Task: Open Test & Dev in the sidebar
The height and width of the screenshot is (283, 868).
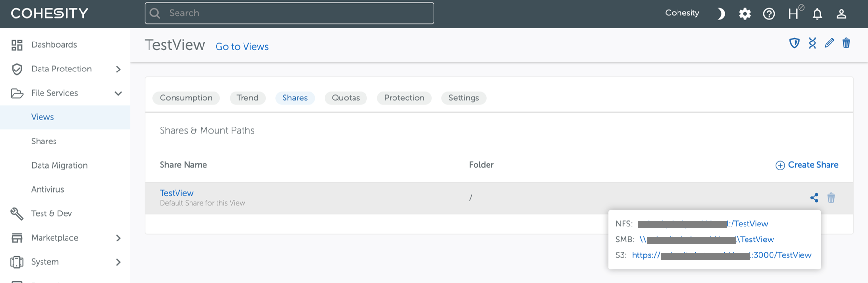Action: pos(52,213)
